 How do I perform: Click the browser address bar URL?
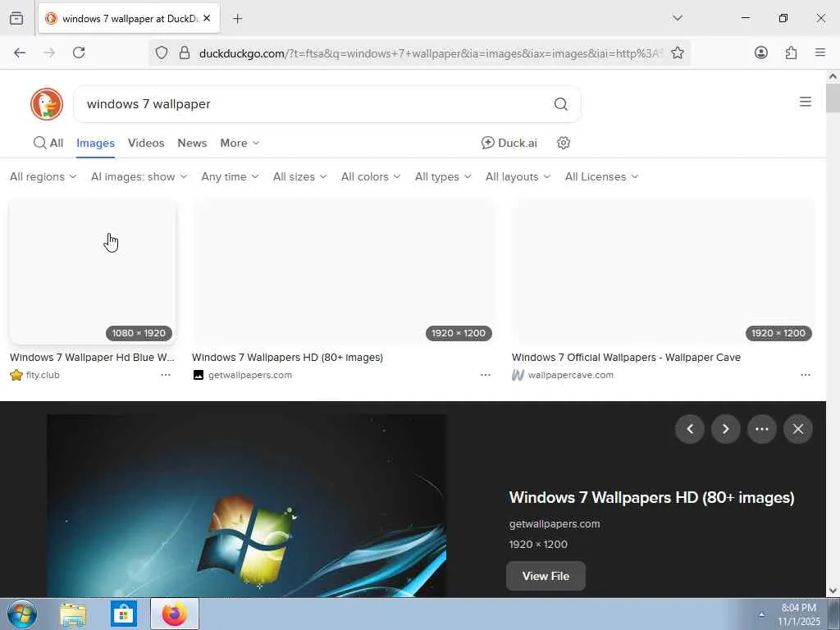(430, 53)
